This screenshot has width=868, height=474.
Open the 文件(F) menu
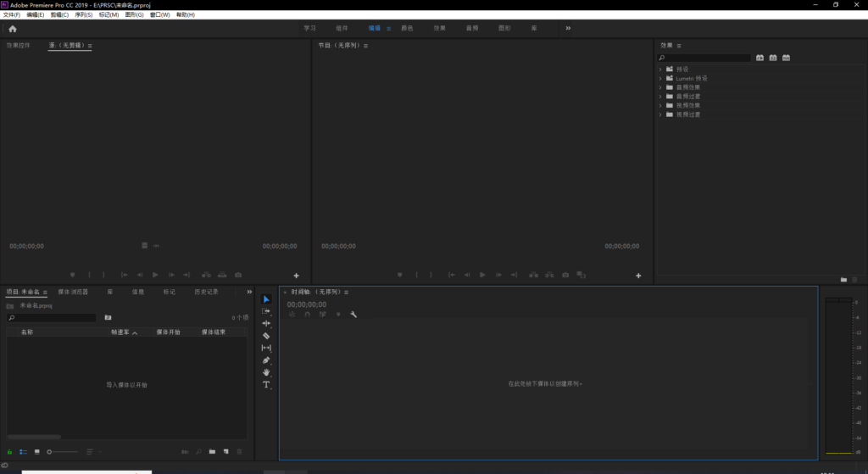click(12, 15)
